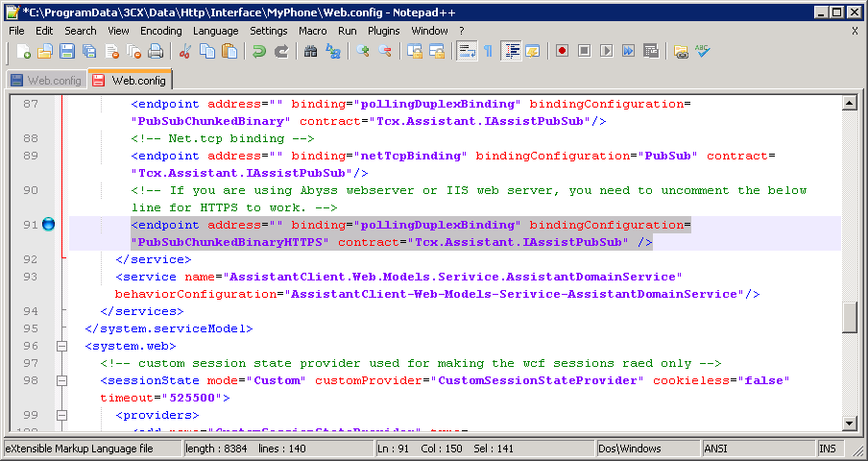
Task: Open the Language menu
Action: pyautogui.click(x=216, y=31)
